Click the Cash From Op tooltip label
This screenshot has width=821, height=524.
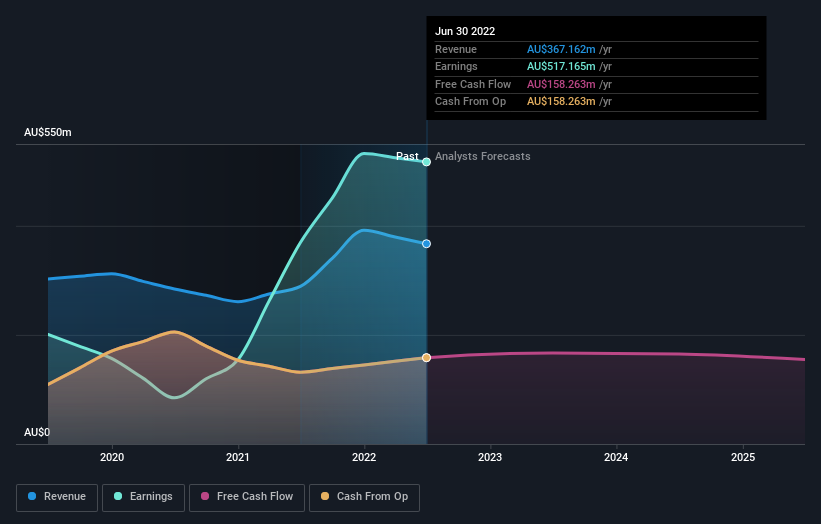[470, 102]
